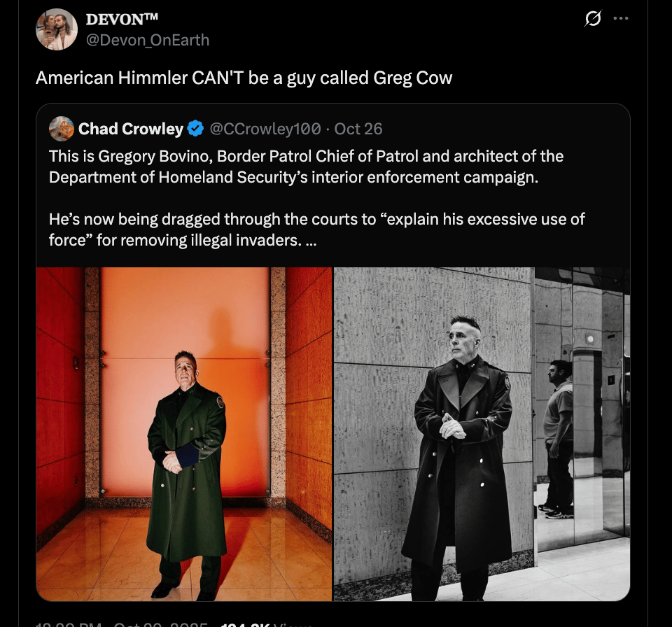
Task: Click the post timestamp at the bottom edge
Action: point(122,624)
